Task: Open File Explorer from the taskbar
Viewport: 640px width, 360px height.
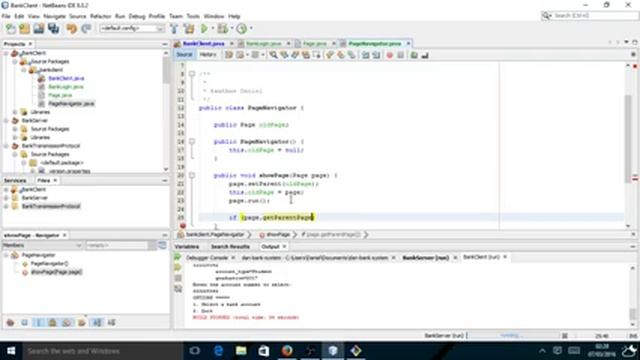Action: point(241,351)
